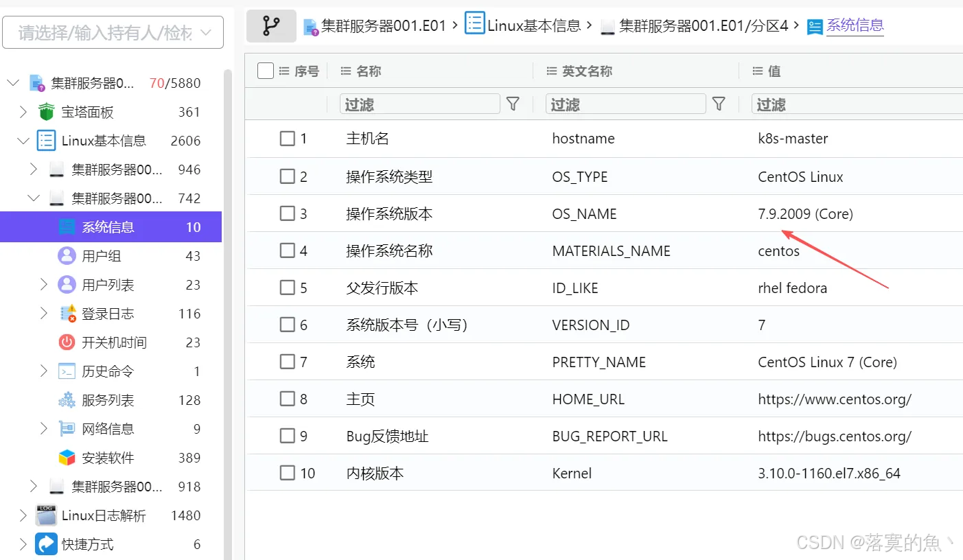Check the checkbox for row 4 操作系统名称
Viewport: 963px width, 560px height.
pos(288,250)
